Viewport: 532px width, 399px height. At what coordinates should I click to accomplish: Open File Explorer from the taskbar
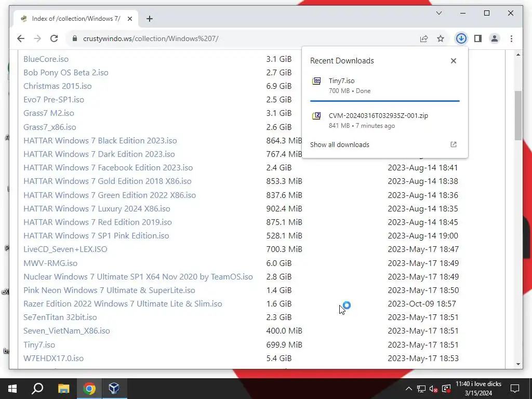point(63,389)
